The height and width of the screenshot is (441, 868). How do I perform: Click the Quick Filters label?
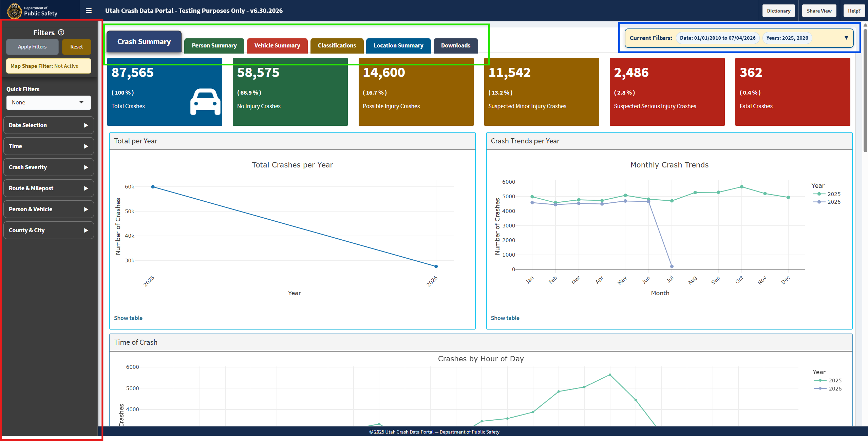23,89
